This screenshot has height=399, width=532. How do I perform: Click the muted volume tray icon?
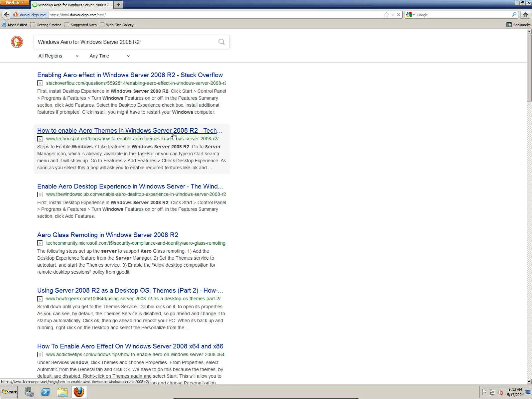coord(500,392)
